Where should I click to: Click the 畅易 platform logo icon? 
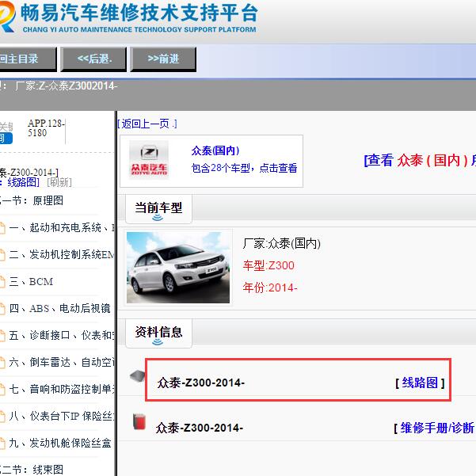(7, 17)
